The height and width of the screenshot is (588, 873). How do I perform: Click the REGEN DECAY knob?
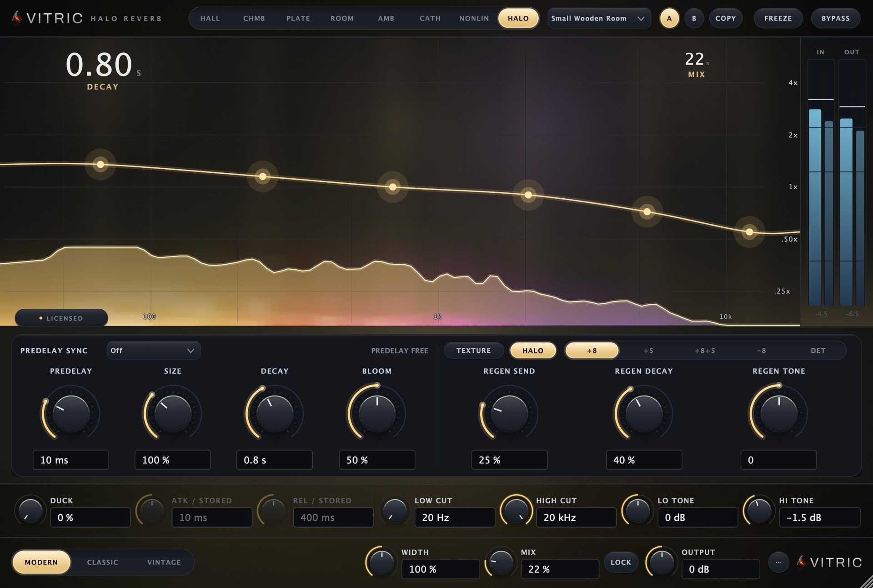coord(644,413)
